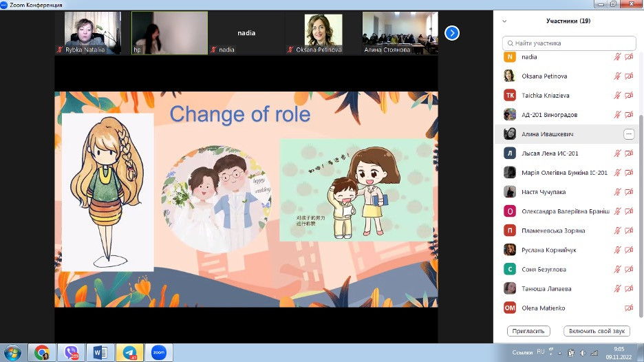This screenshot has height=362, width=644.
Task: Open Viber from the taskbar
Action: [x=71, y=352]
